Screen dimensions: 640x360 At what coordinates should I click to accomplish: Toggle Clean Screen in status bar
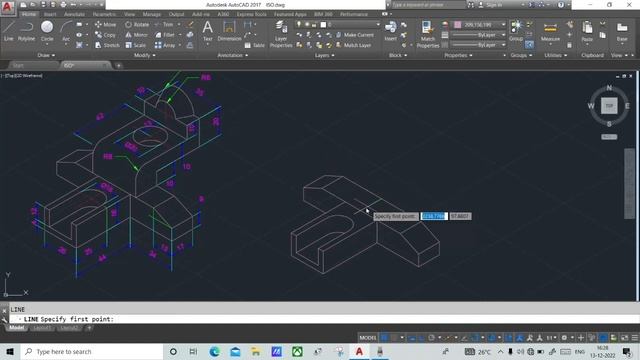[x=624, y=338]
